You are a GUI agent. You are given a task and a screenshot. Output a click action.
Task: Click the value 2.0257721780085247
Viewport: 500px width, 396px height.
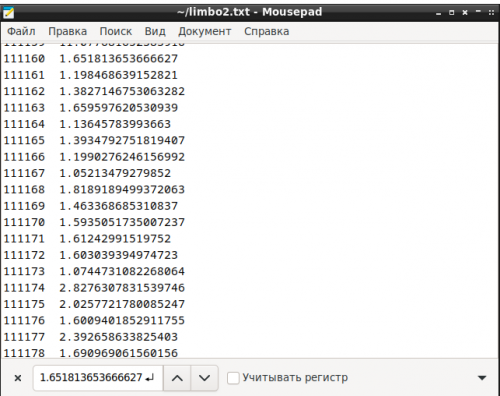click(122, 304)
